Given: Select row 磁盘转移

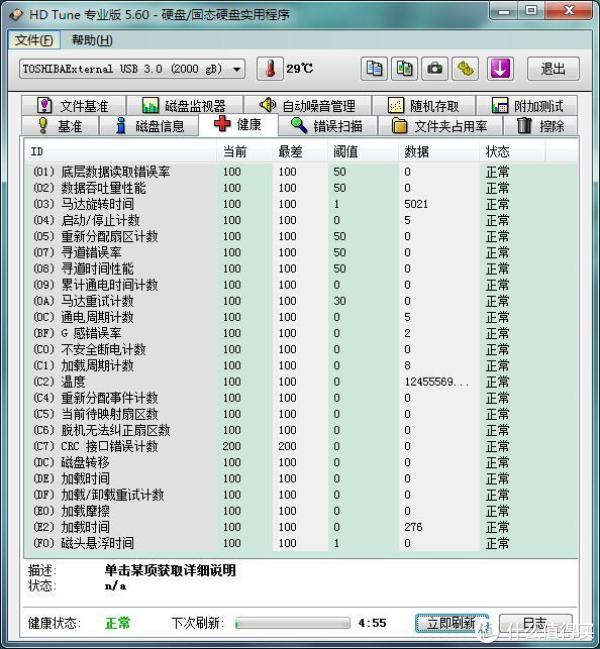Looking at the screenshot, I should pos(301,462).
